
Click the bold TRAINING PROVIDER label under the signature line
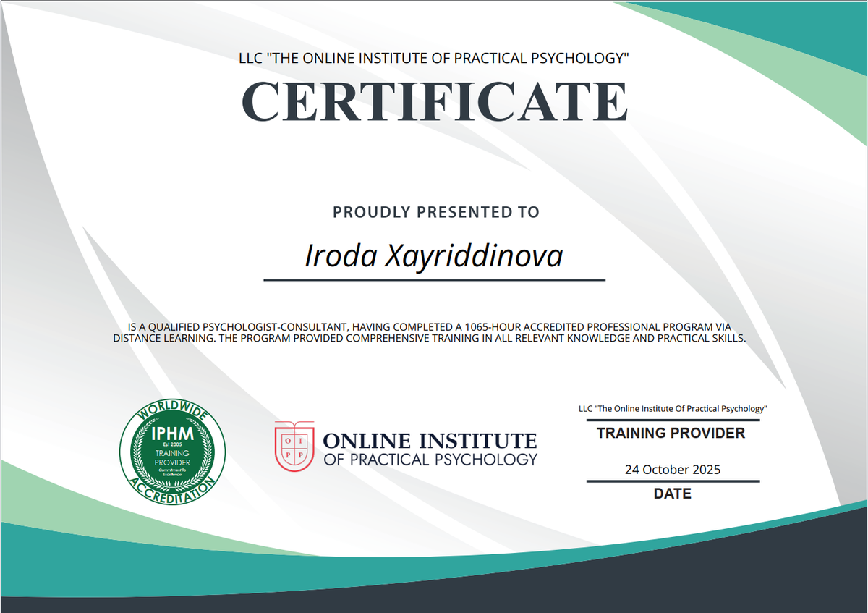click(x=671, y=434)
